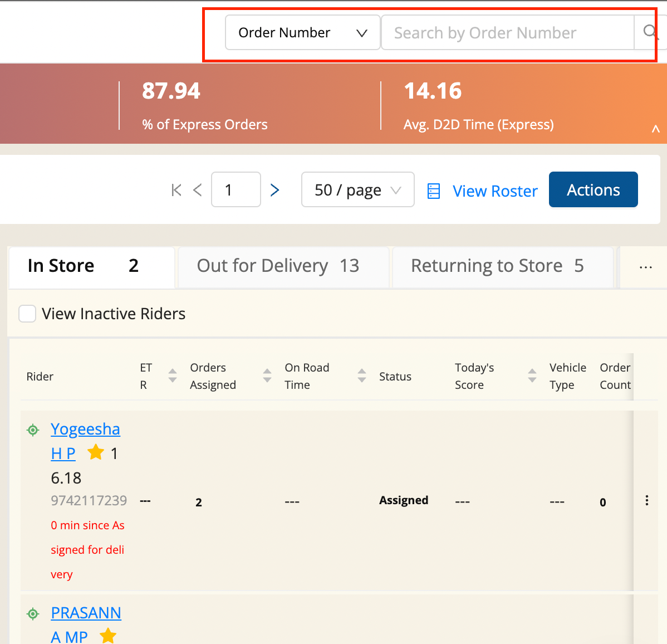
Task: Expand the 50 / page dropdown
Action: coord(357,190)
